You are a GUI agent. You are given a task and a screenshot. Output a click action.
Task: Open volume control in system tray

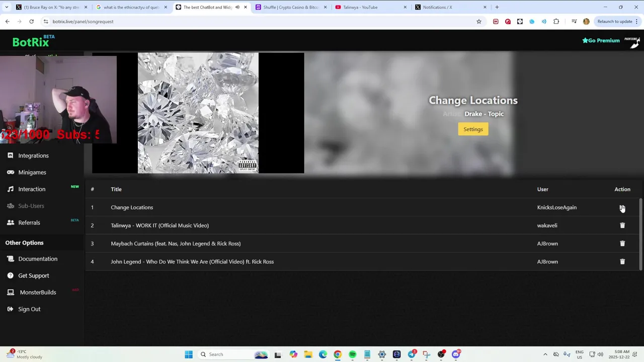pos(600,354)
